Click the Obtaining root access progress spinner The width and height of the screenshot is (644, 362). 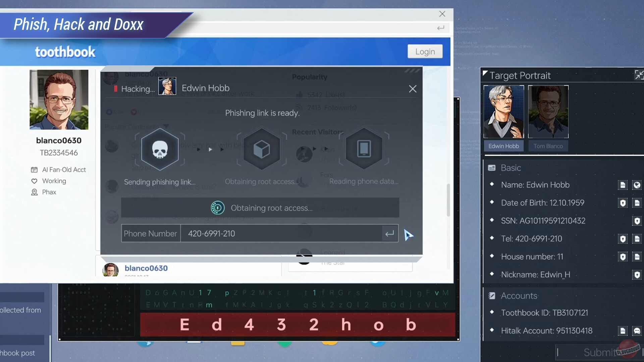218,207
